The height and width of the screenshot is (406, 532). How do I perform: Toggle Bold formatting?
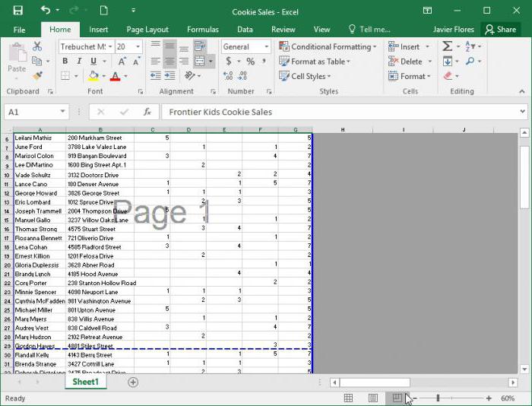click(x=65, y=61)
